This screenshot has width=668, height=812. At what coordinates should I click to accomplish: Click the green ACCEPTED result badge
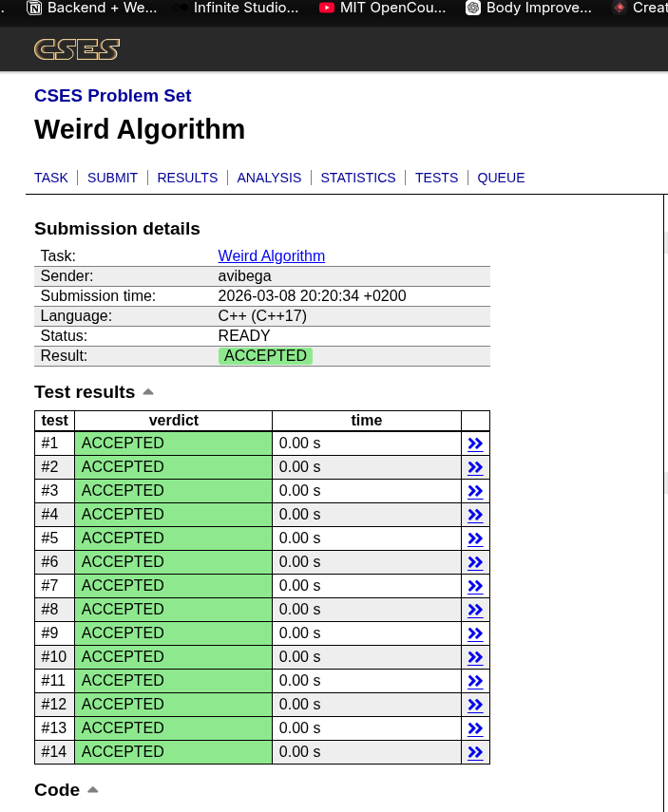point(265,356)
